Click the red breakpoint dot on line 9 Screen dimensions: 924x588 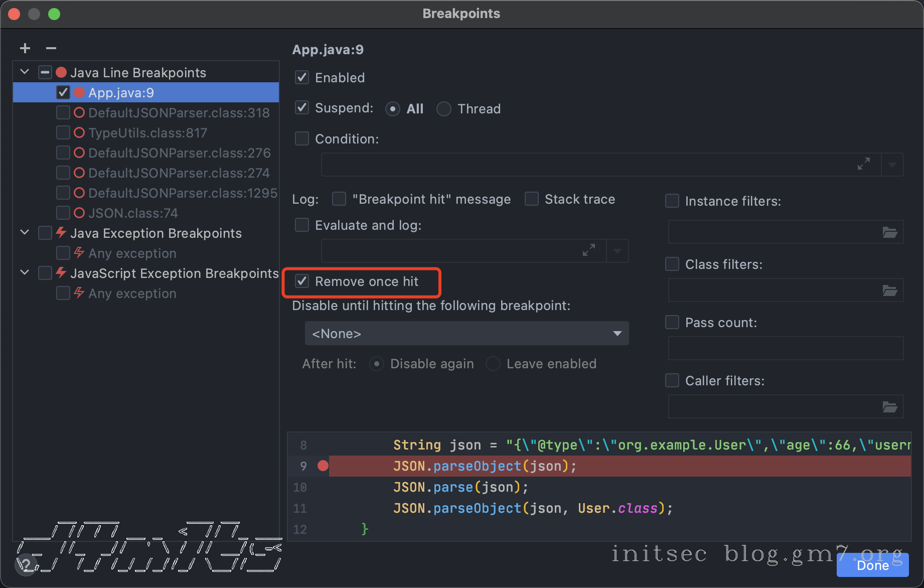coord(323,466)
